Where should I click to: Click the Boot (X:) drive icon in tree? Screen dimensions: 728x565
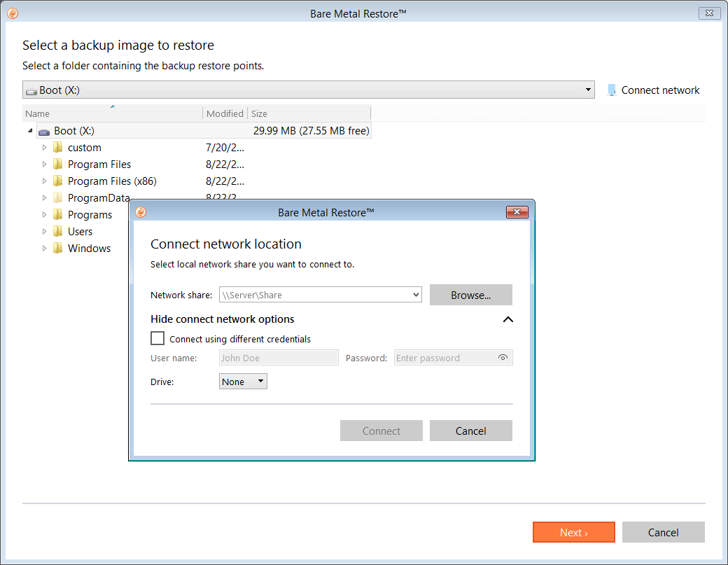pos(44,131)
